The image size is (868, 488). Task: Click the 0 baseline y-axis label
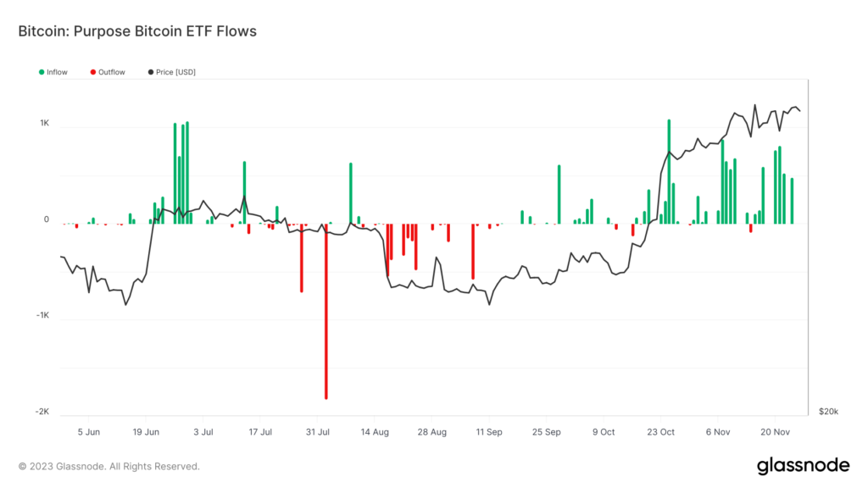[x=47, y=219]
